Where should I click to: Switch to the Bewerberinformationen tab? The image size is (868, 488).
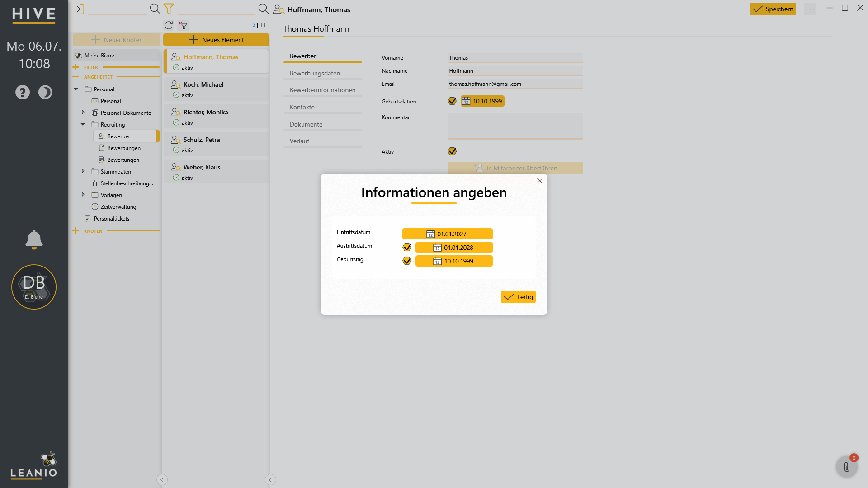point(323,90)
